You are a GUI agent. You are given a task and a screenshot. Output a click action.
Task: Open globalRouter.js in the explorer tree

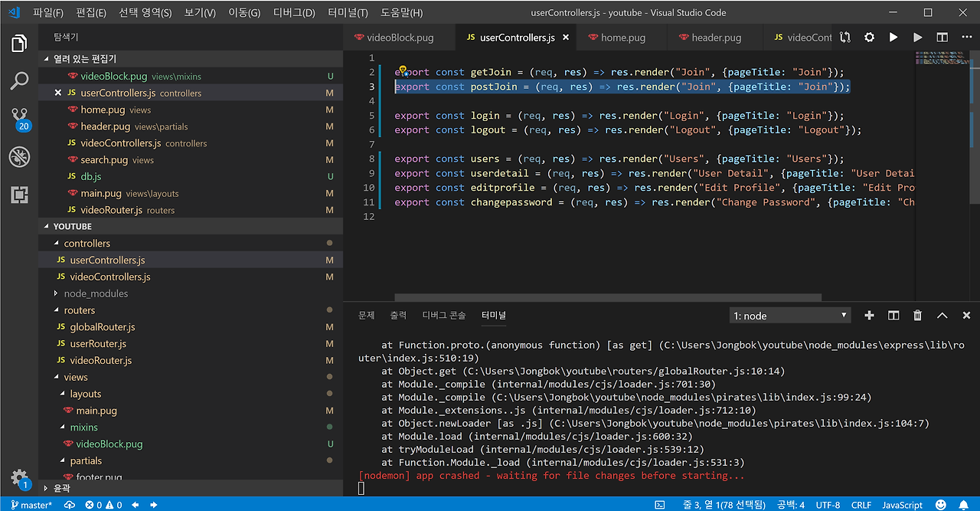tap(103, 327)
